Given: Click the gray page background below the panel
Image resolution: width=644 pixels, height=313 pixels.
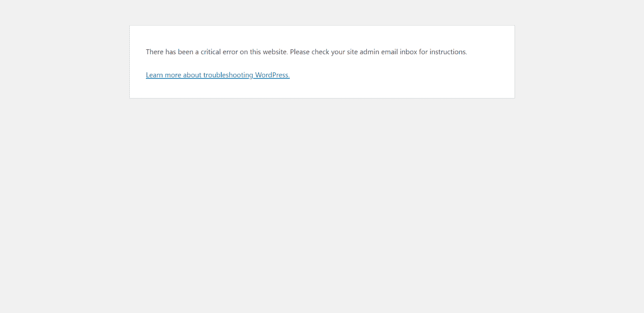Looking at the screenshot, I should pos(322,201).
